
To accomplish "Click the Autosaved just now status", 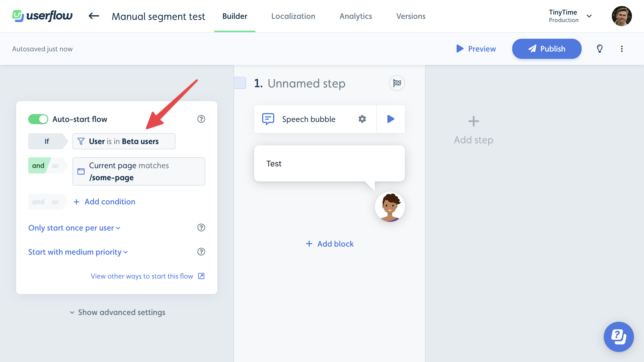I will pos(42,49).
